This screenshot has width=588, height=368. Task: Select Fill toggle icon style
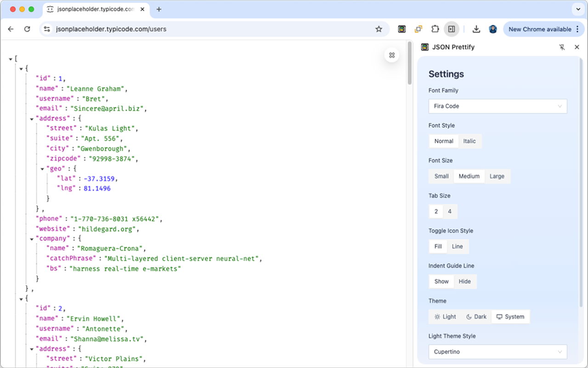point(438,247)
